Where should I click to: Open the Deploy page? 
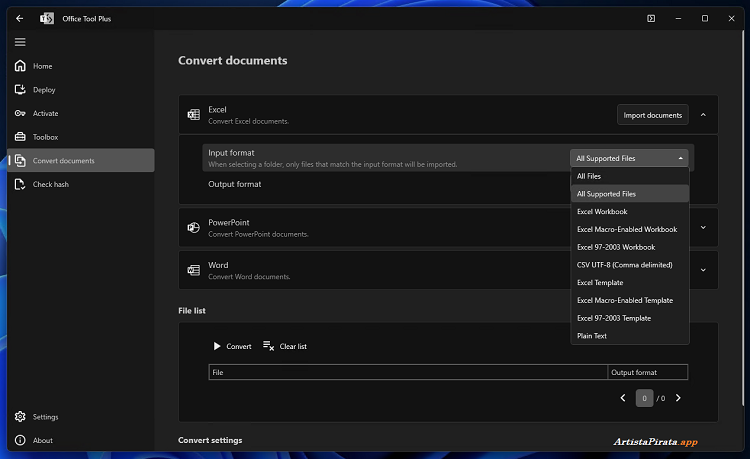tap(80, 89)
